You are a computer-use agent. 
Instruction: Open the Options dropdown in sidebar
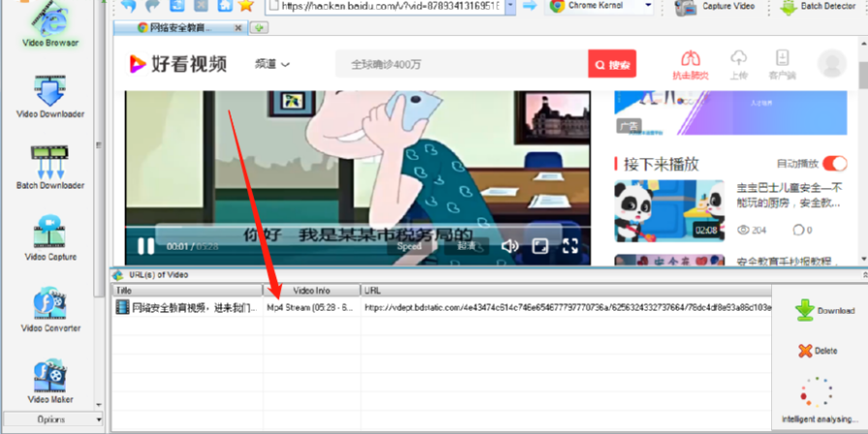[x=52, y=419]
